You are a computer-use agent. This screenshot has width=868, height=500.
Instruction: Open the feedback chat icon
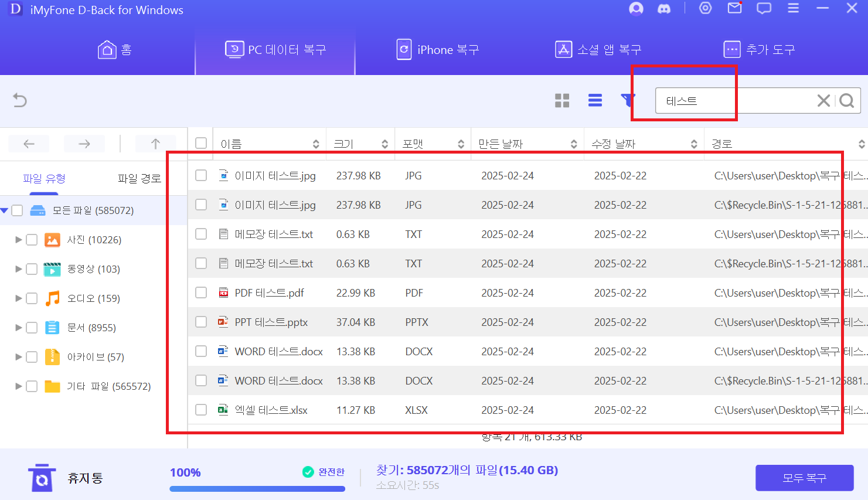pos(764,8)
